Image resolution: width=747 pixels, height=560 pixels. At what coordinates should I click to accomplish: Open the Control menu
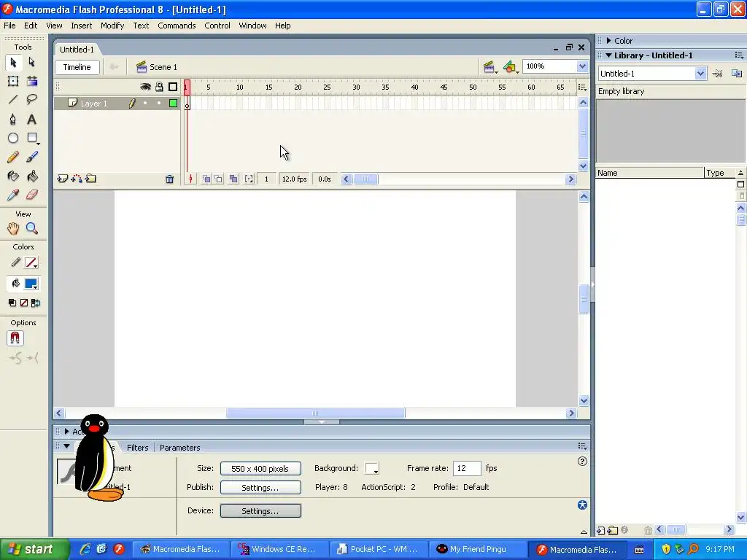[217, 26]
